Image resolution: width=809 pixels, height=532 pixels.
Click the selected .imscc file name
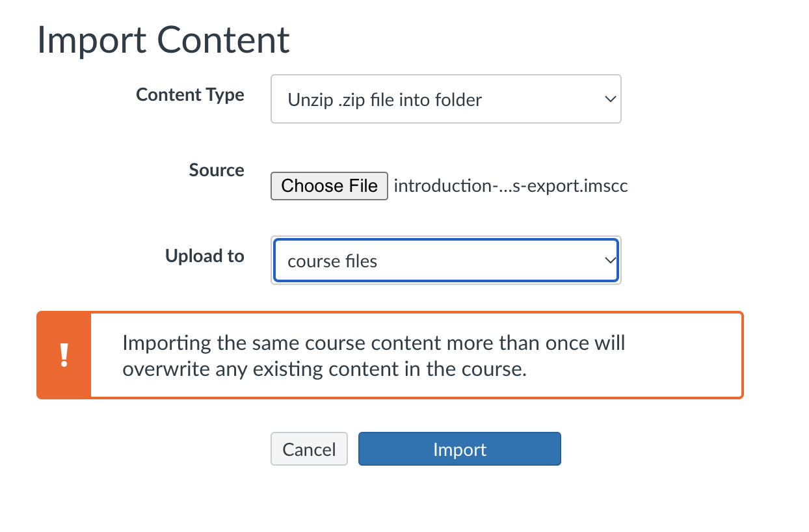point(511,186)
